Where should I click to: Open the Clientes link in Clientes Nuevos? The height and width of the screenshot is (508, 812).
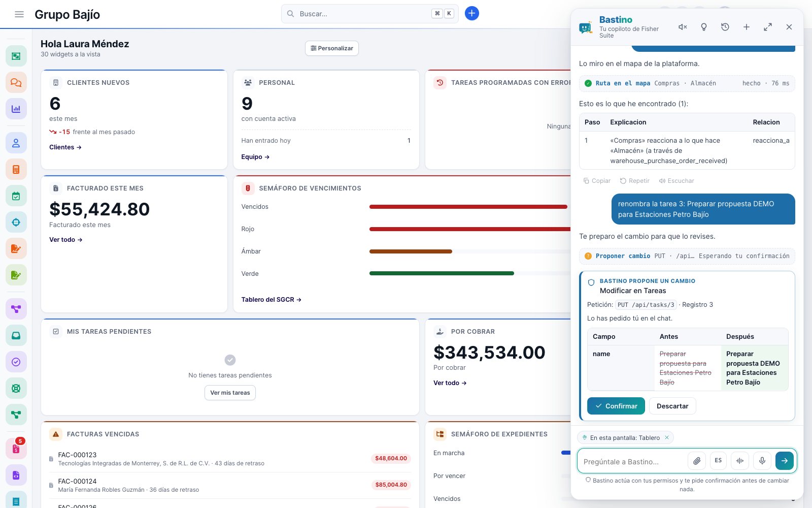(65, 147)
